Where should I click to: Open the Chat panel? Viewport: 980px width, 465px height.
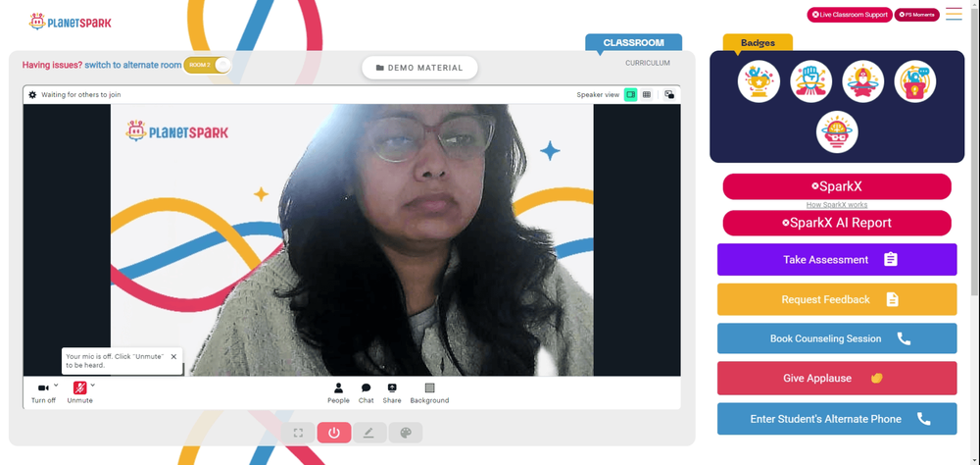[366, 393]
